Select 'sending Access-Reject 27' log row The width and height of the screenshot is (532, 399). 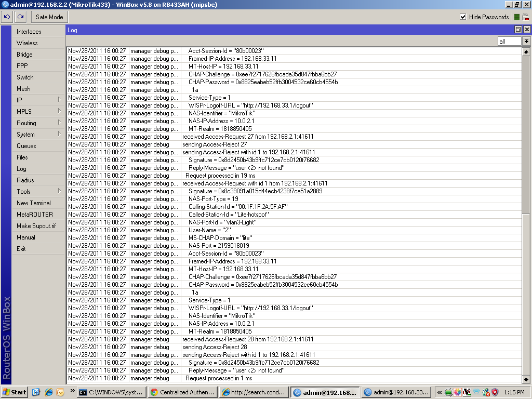pyautogui.click(x=294, y=144)
